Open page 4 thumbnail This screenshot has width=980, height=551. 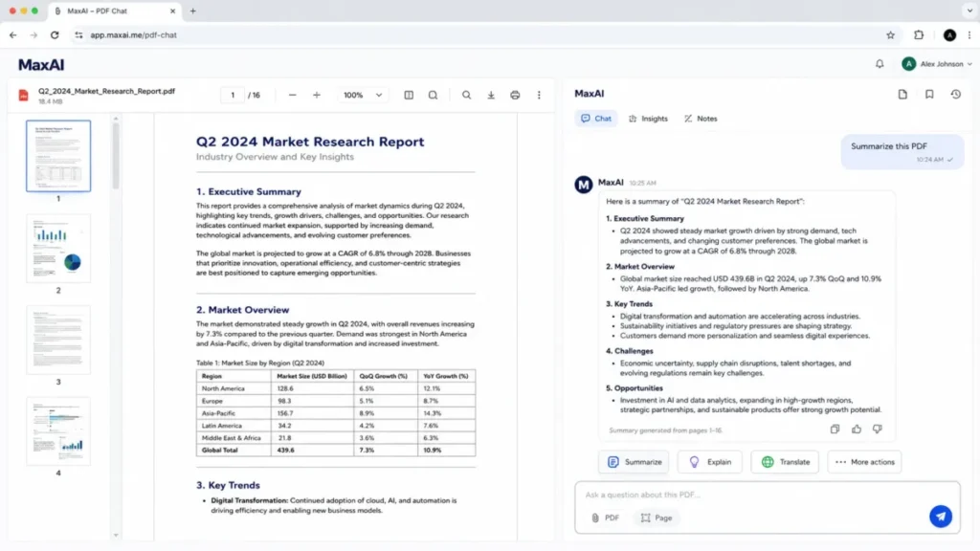pyautogui.click(x=58, y=431)
